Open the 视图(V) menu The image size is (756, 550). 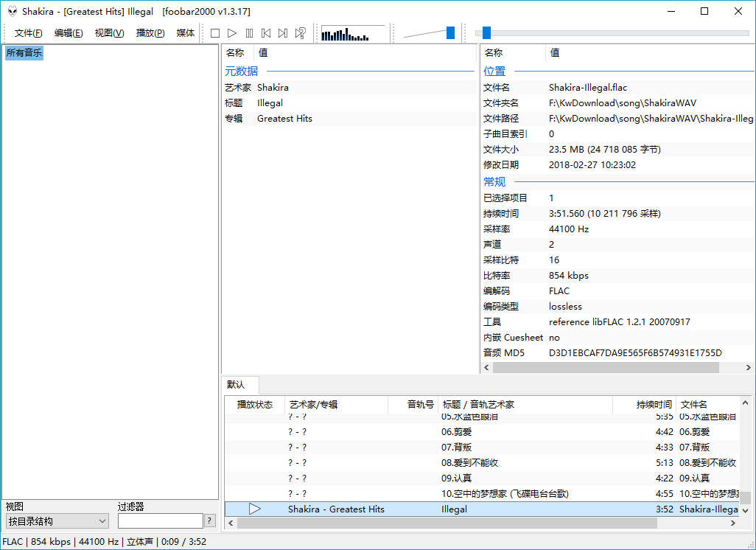[110, 32]
